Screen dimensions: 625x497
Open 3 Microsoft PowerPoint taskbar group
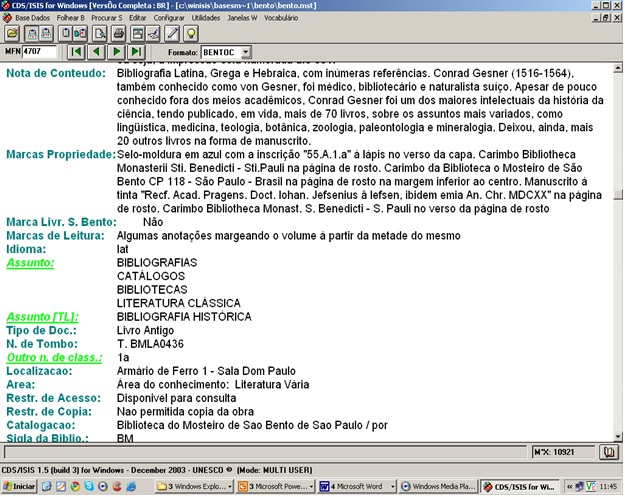275,487
